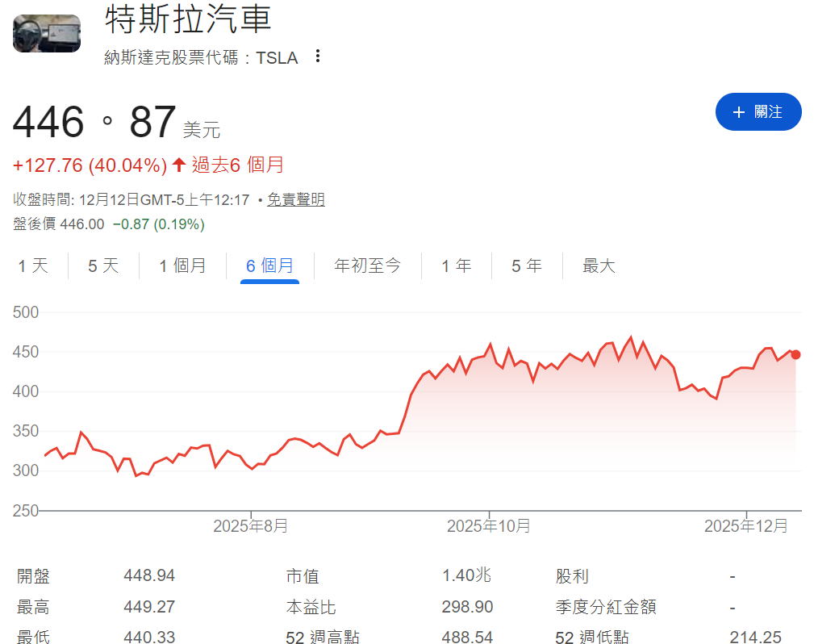The height and width of the screenshot is (644, 814).
Task: Click the plus icon in the 關注 button
Action: pos(740,111)
